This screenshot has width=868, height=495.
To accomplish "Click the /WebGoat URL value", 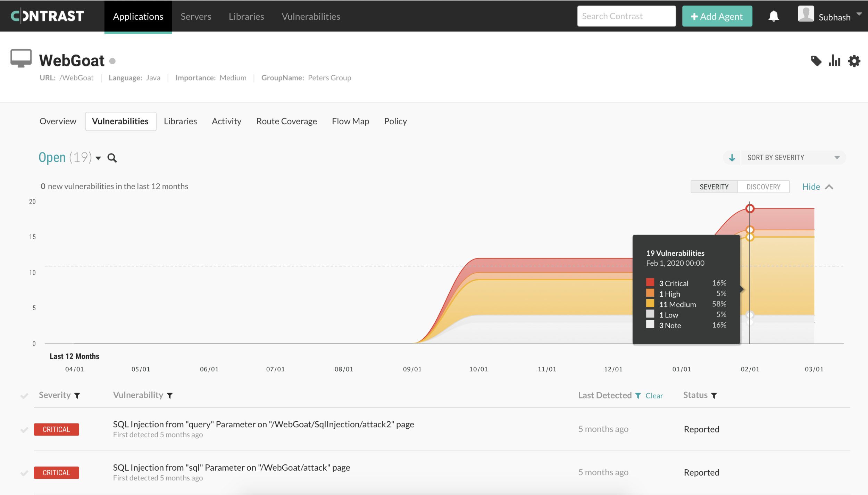I will point(76,78).
